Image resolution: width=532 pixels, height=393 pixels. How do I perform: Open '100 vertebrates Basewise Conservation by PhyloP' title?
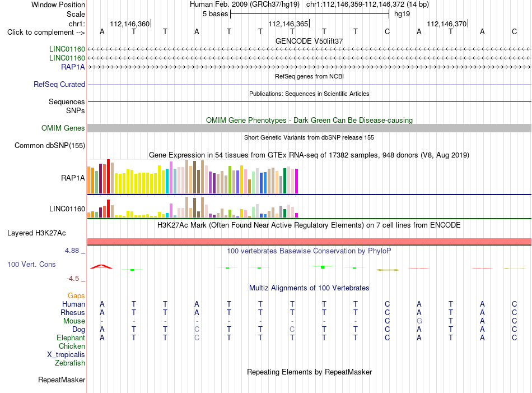(x=309, y=251)
